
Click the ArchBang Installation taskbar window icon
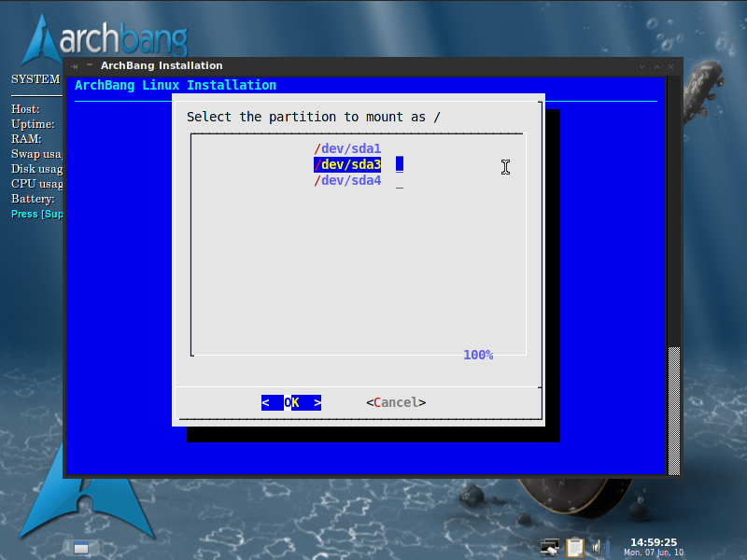(x=81, y=548)
